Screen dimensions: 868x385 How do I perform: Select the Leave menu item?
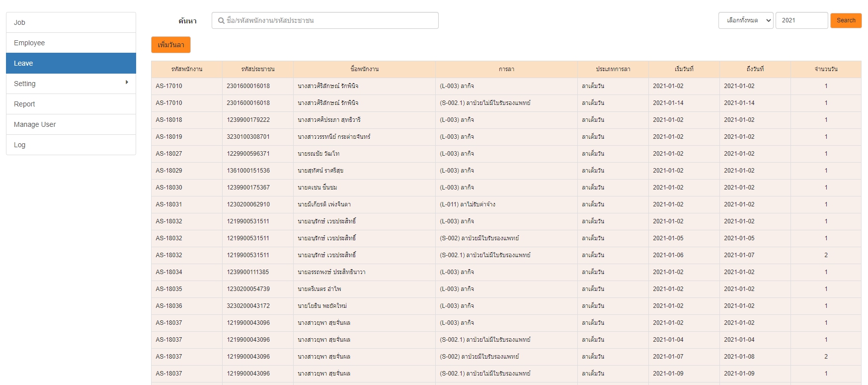[x=71, y=63]
